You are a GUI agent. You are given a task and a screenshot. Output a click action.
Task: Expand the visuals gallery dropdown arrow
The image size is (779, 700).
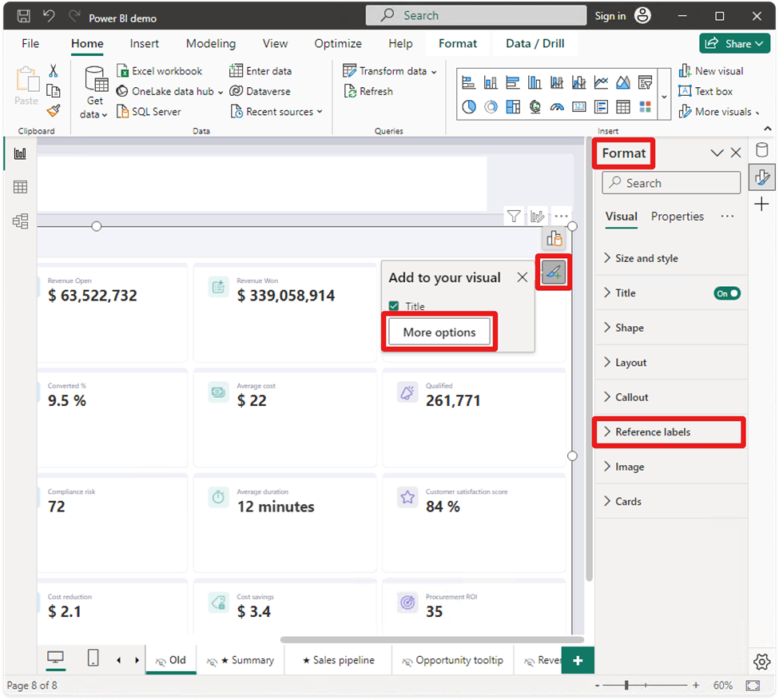coord(664,97)
